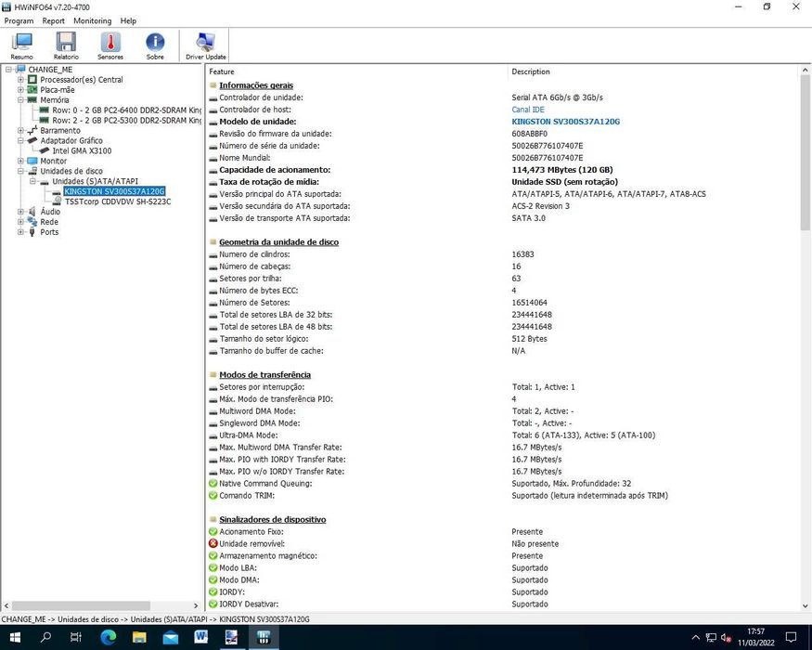812x650 pixels.
Task: Click the green check icon beside Native Command Queuing
Action: coord(213,484)
